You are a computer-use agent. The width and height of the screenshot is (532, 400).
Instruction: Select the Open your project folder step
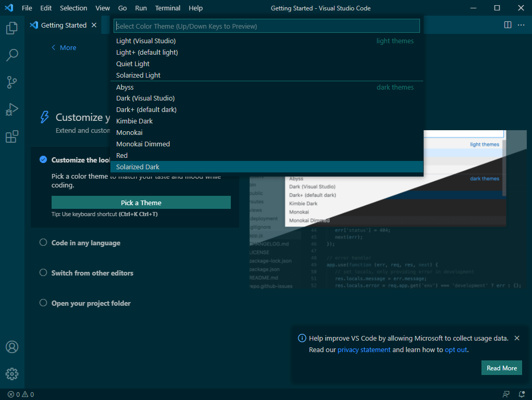tap(43, 303)
